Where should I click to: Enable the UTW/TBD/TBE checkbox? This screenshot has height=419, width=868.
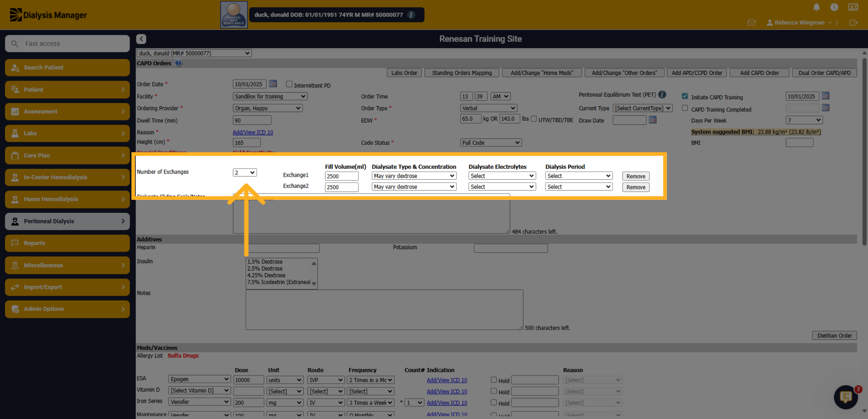pyautogui.click(x=534, y=119)
